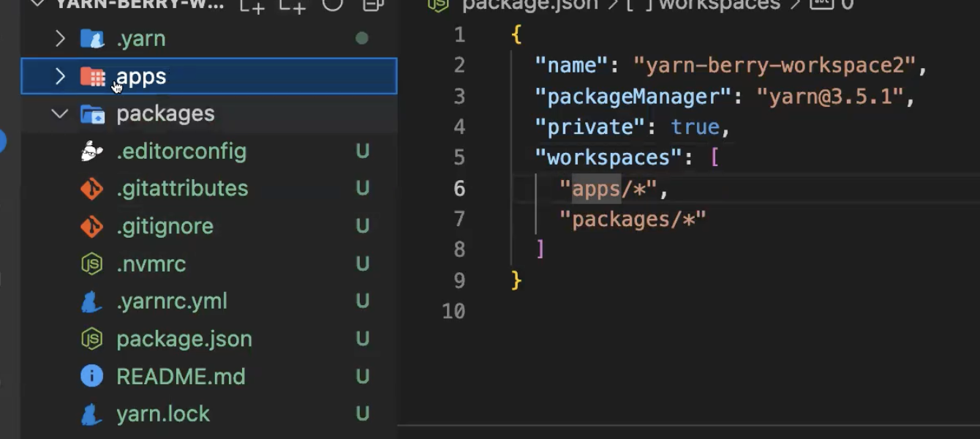Select the .yarn folder name
This screenshot has width=980, height=439.
(141, 39)
